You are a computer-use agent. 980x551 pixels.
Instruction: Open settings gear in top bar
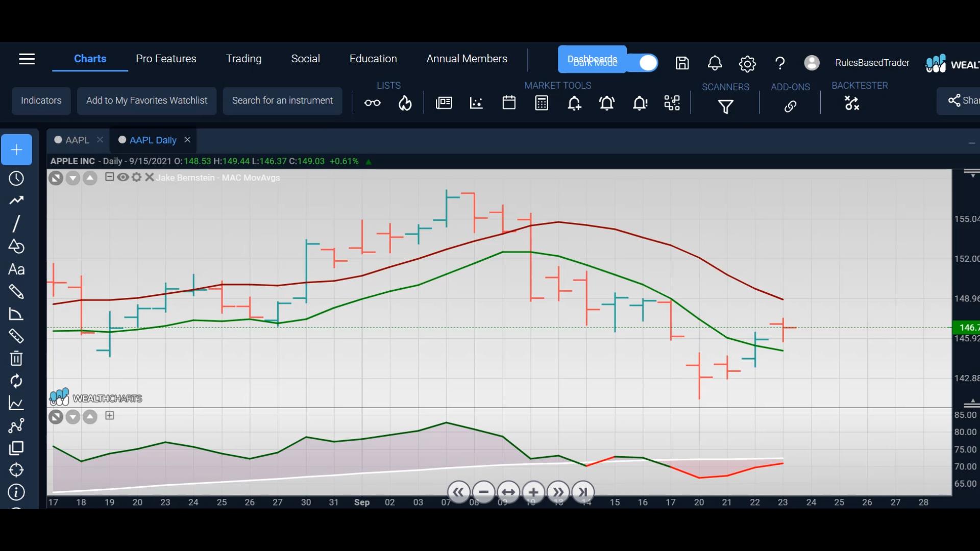[747, 64]
